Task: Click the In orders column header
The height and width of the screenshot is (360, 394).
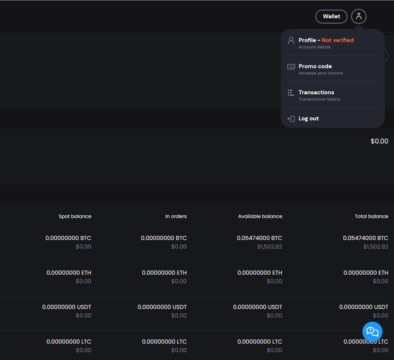Action: pos(176,216)
